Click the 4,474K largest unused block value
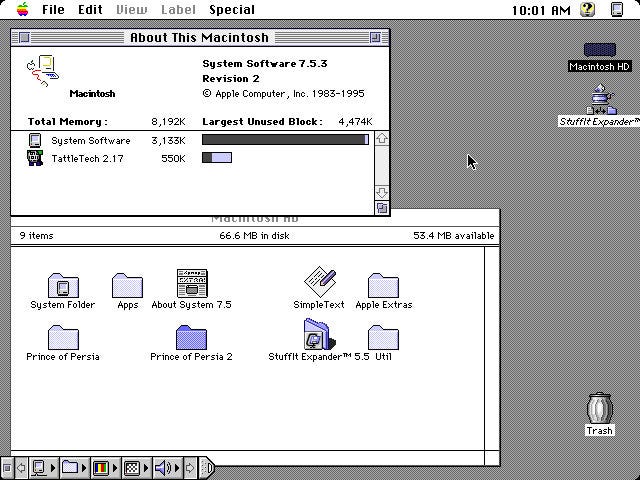This screenshot has width=640, height=480. (355, 122)
